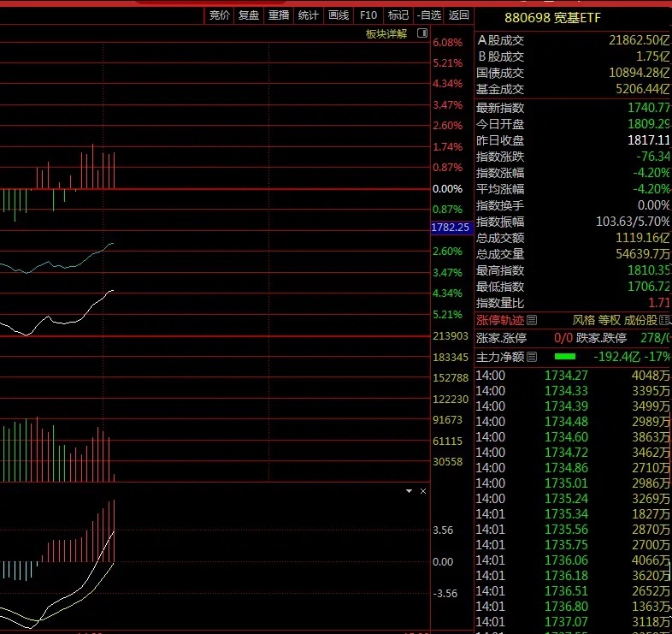Select the 基金成交 row

[x=573, y=89]
